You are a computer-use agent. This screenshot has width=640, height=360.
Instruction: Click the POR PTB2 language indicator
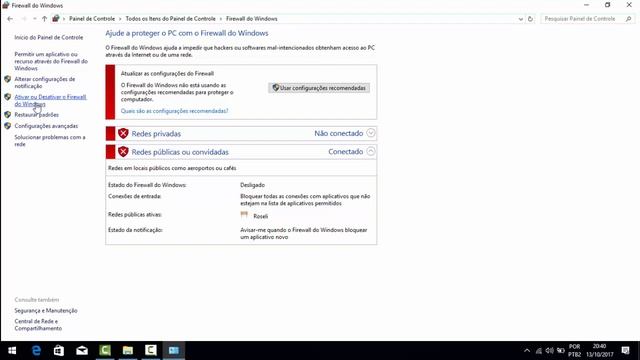(574, 351)
